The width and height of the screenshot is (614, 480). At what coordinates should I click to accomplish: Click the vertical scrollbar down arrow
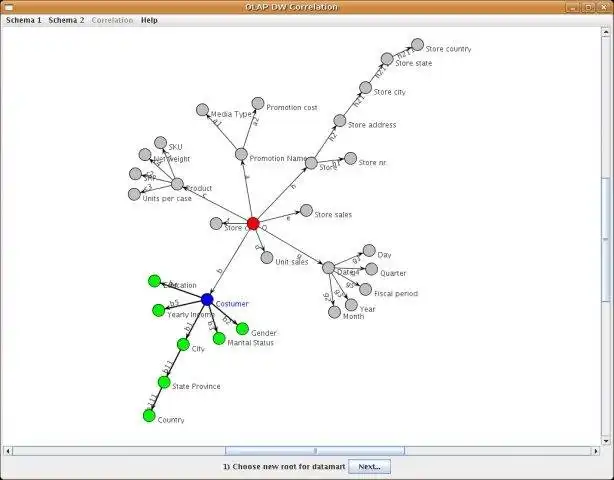coord(605,441)
